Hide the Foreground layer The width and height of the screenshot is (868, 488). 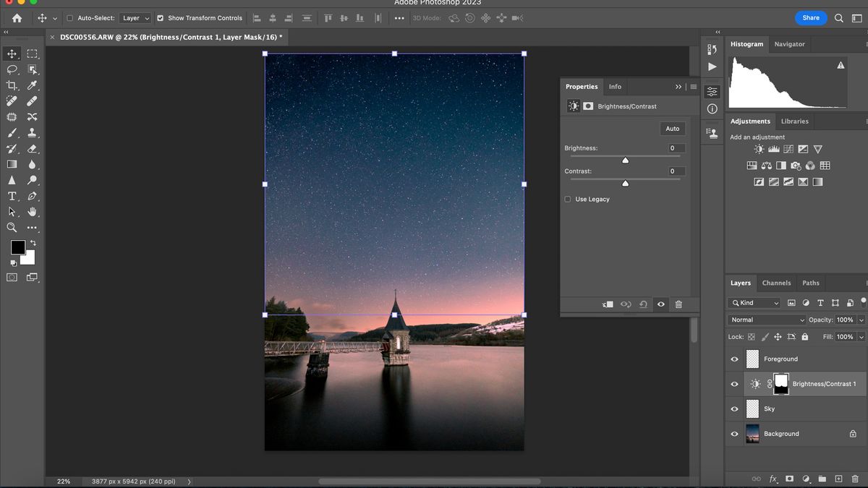coord(735,359)
